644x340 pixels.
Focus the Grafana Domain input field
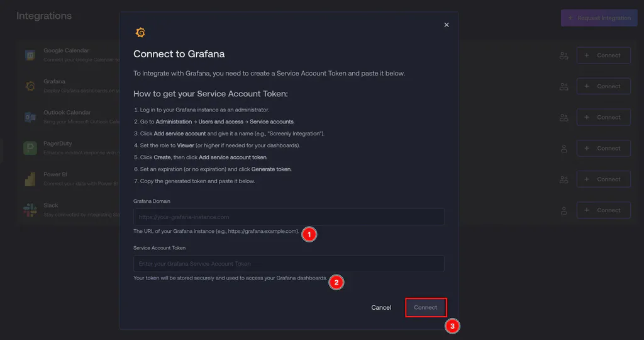(x=289, y=217)
